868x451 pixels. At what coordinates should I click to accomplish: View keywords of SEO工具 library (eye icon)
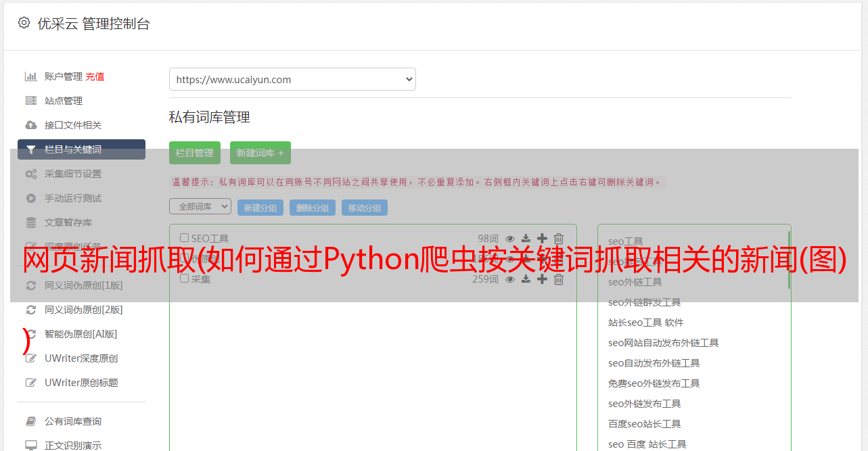(x=510, y=239)
